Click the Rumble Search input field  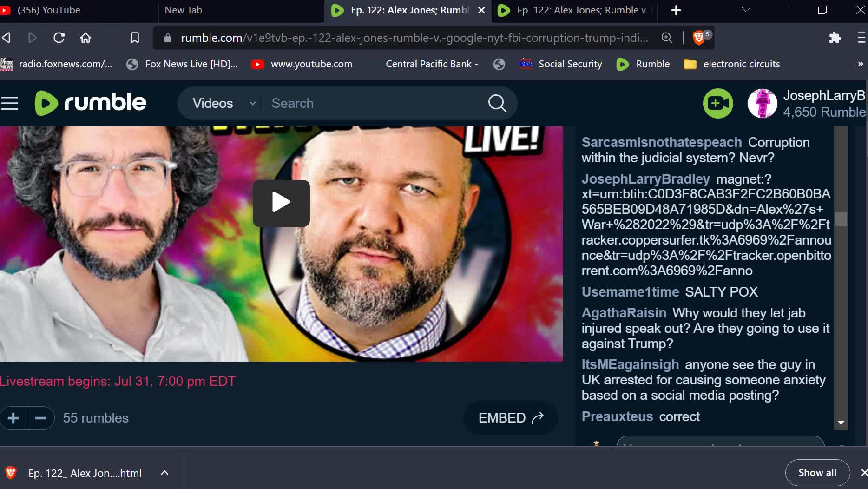click(376, 103)
